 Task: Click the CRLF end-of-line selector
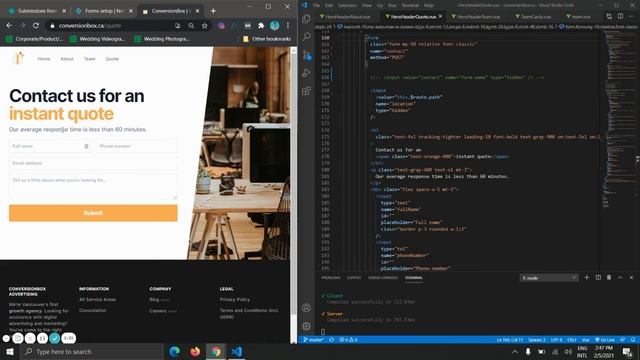pos(572,340)
